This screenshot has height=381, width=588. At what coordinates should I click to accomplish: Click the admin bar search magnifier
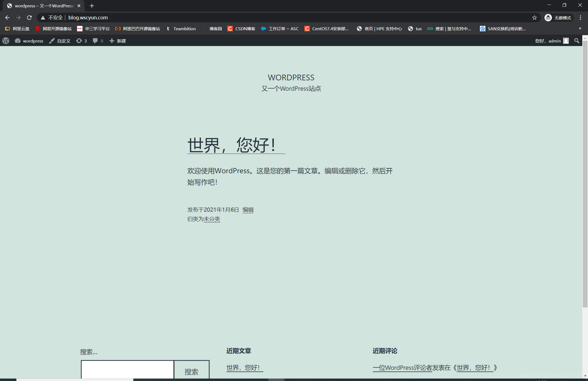pos(577,41)
